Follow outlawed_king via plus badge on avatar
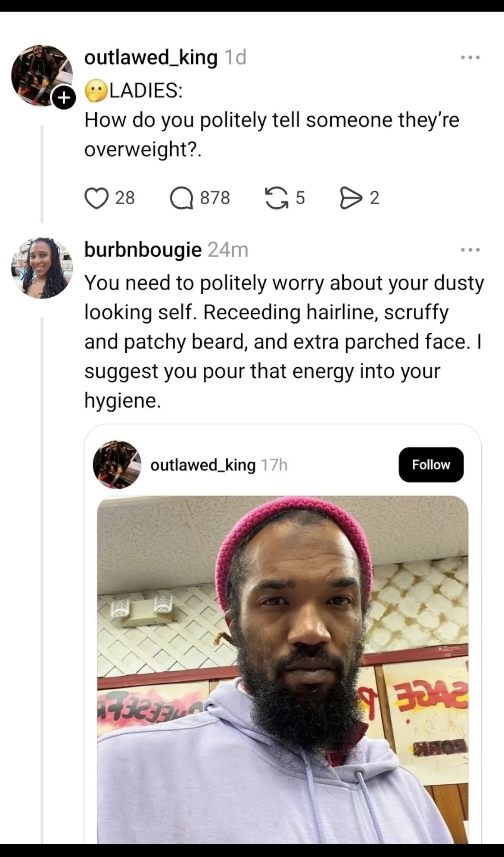This screenshot has width=504, height=857. 64,97
